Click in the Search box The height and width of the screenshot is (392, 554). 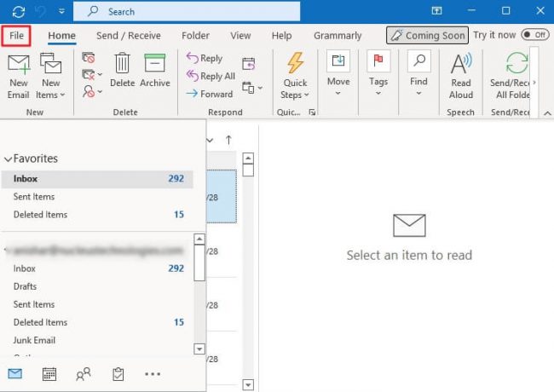(x=188, y=12)
